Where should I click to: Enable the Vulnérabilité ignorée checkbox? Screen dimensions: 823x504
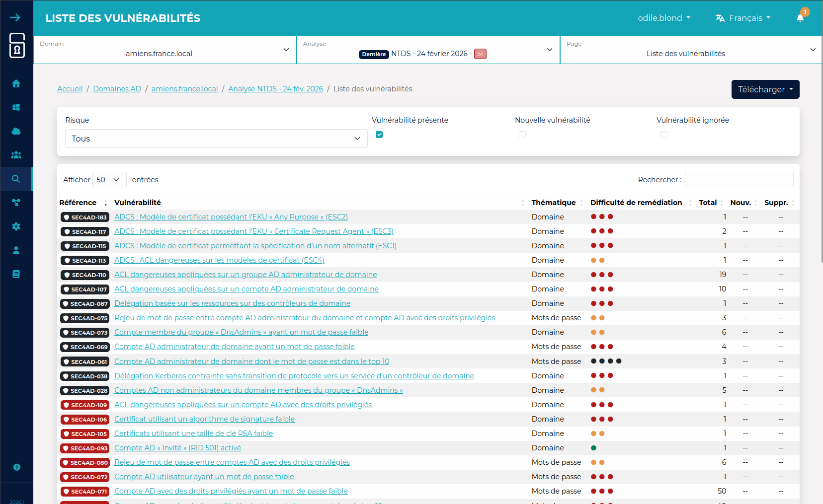(663, 135)
